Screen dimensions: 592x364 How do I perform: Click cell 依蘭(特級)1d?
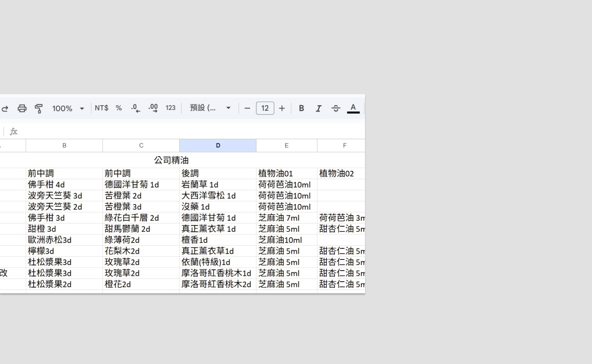pyautogui.click(x=218, y=262)
